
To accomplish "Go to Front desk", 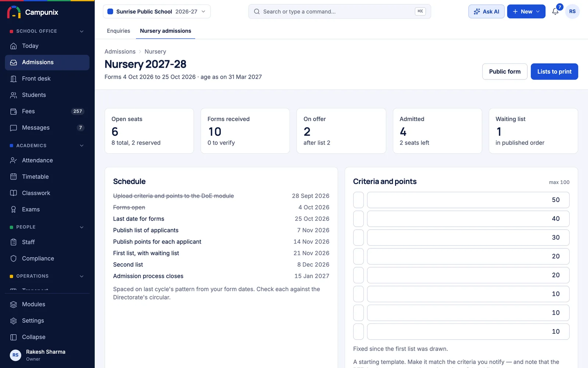I will tap(47, 78).
